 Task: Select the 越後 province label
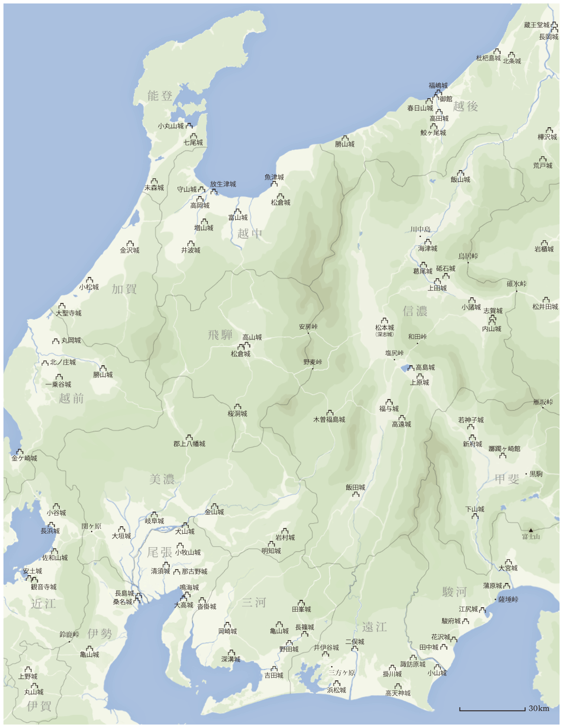coord(466,106)
